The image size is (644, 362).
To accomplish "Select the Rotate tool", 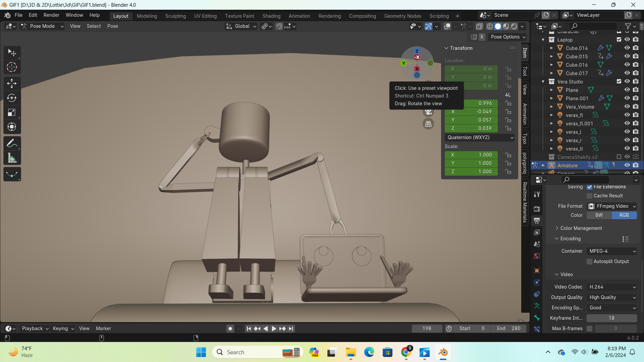I will 12,98.
